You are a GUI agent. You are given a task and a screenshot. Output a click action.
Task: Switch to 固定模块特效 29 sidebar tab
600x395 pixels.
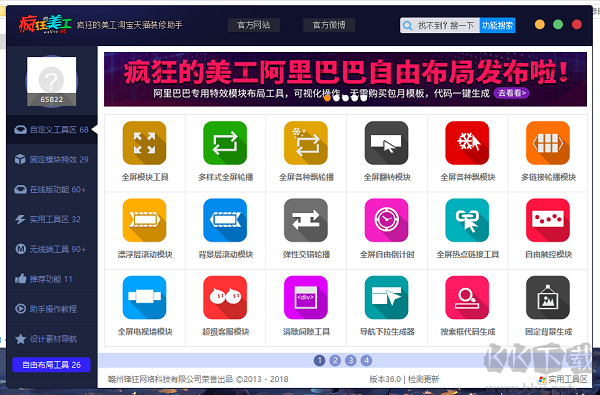tap(52, 160)
